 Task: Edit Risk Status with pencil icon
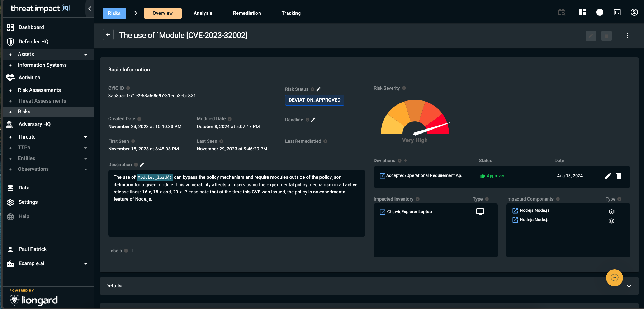(318, 89)
